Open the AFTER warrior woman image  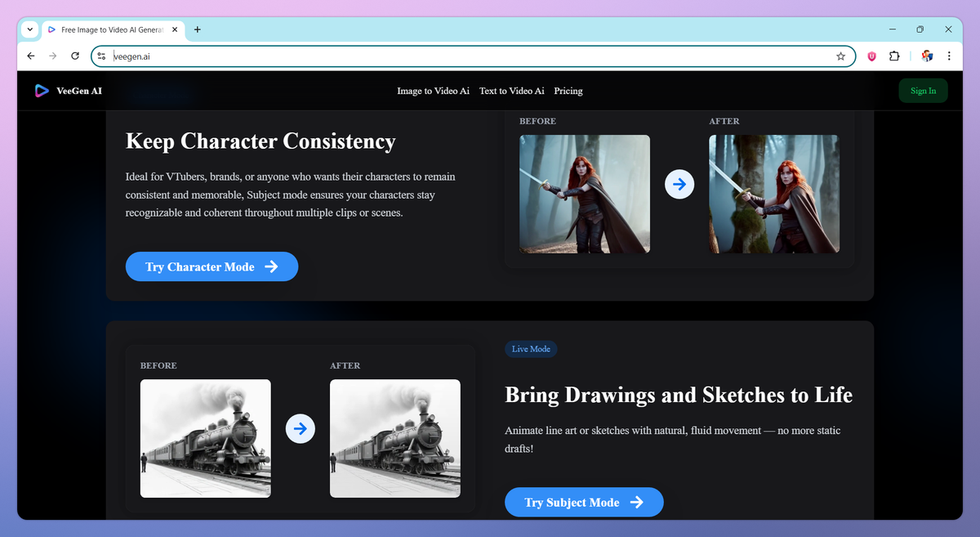[774, 194]
